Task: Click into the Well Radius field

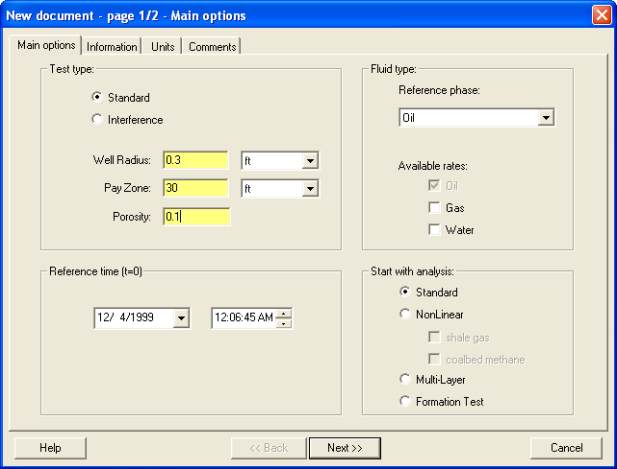Action: point(196,160)
